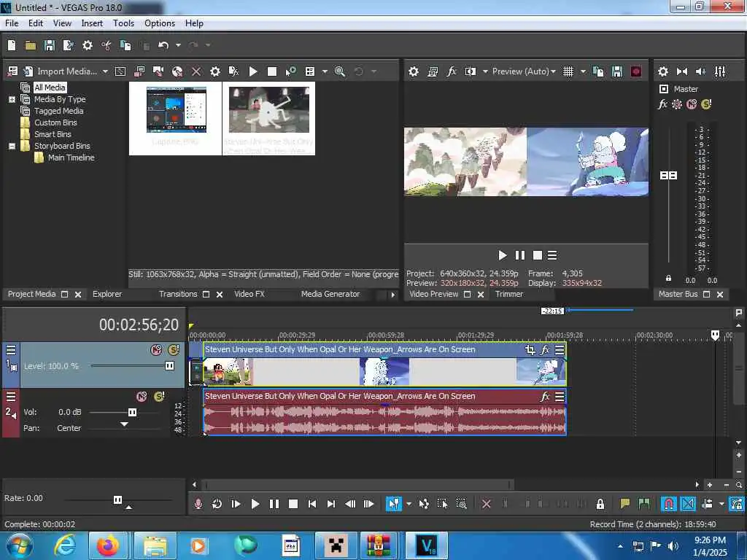Save the preview snapshot to a file

click(617, 71)
